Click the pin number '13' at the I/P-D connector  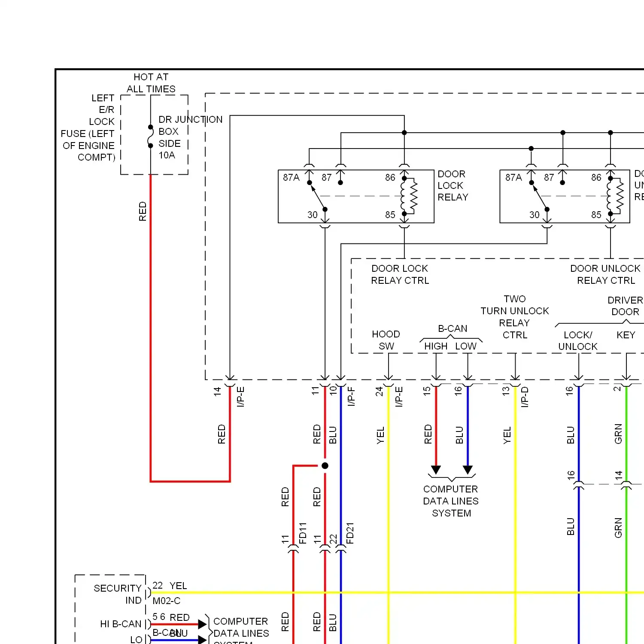506,391
